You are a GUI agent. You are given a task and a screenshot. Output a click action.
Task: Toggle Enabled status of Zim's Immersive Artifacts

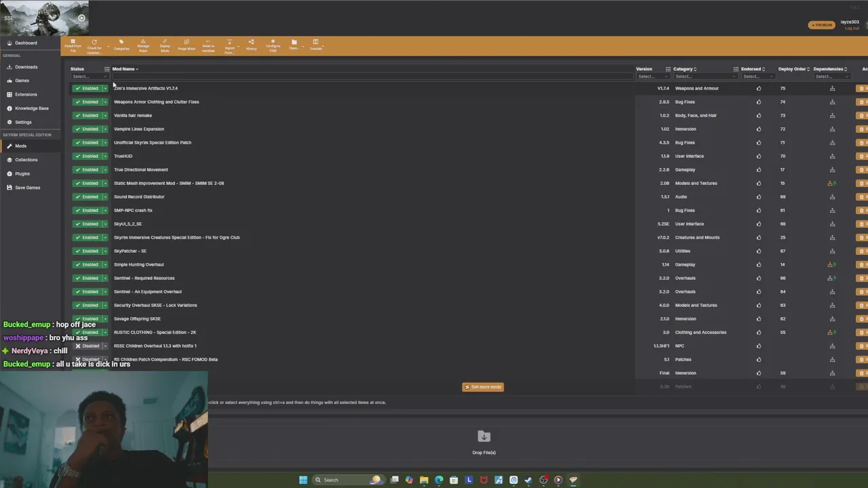(x=87, y=88)
